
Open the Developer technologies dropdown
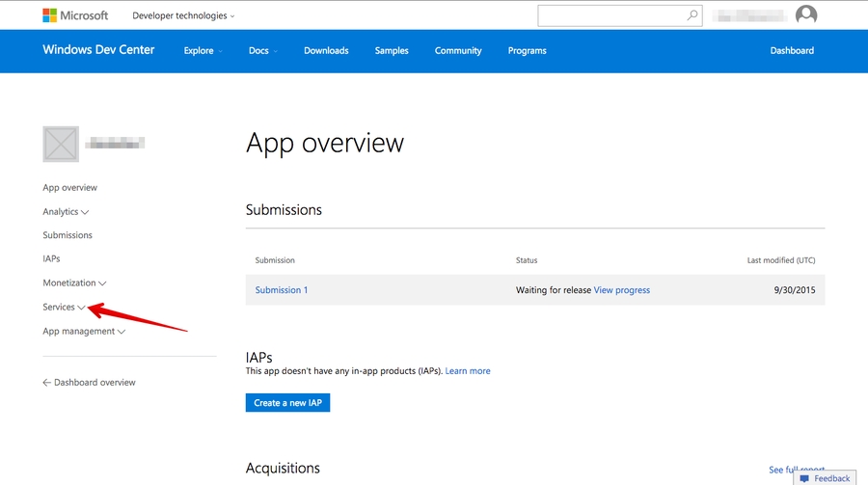tap(183, 15)
